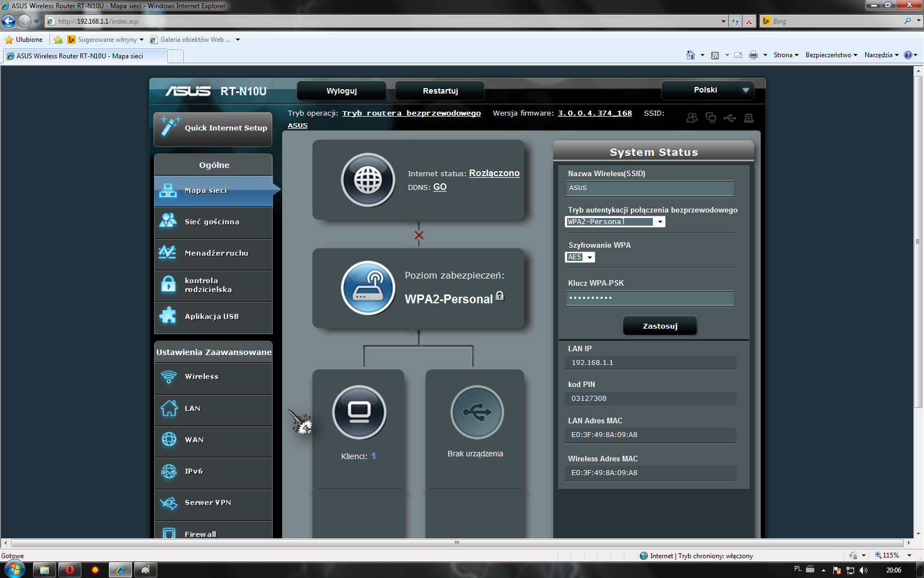Click the USB status icon in header
Screen dimensions: 924x578
730,118
